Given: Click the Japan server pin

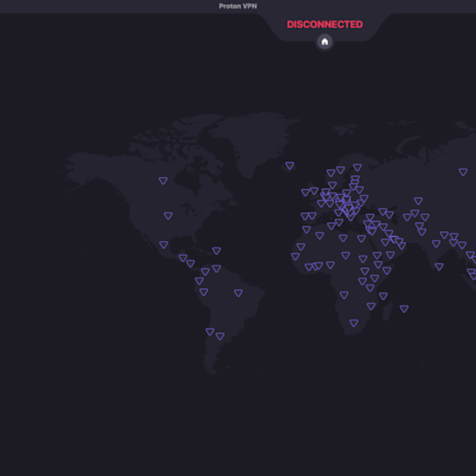Looking at the screenshot, I should point(462,171).
